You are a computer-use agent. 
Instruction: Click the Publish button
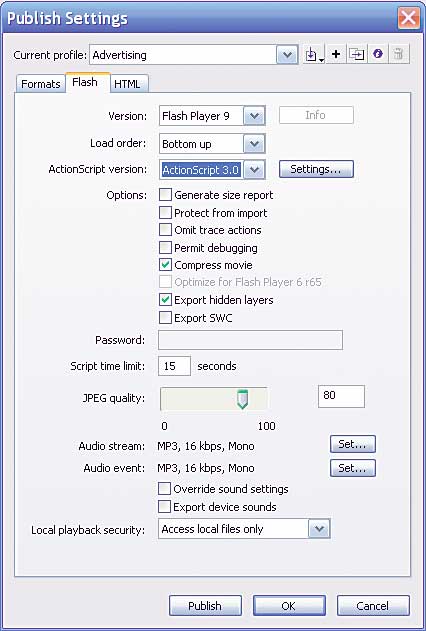pos(205,605)
